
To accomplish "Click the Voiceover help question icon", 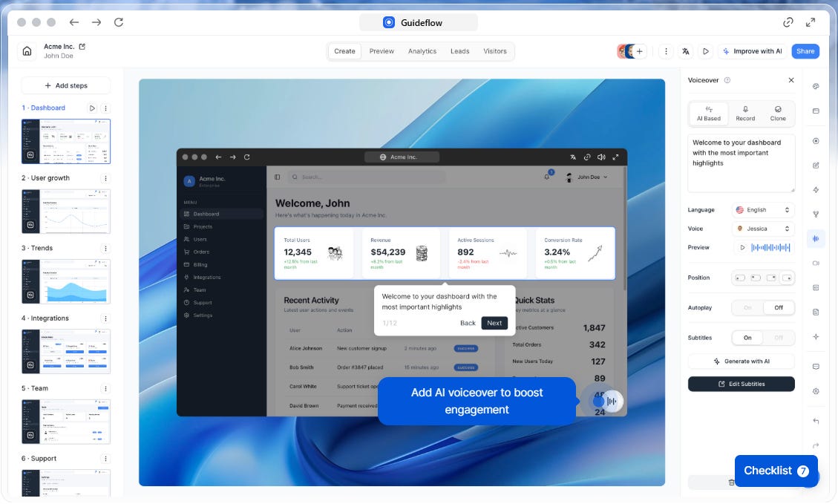I will click(x=727, y=80).
